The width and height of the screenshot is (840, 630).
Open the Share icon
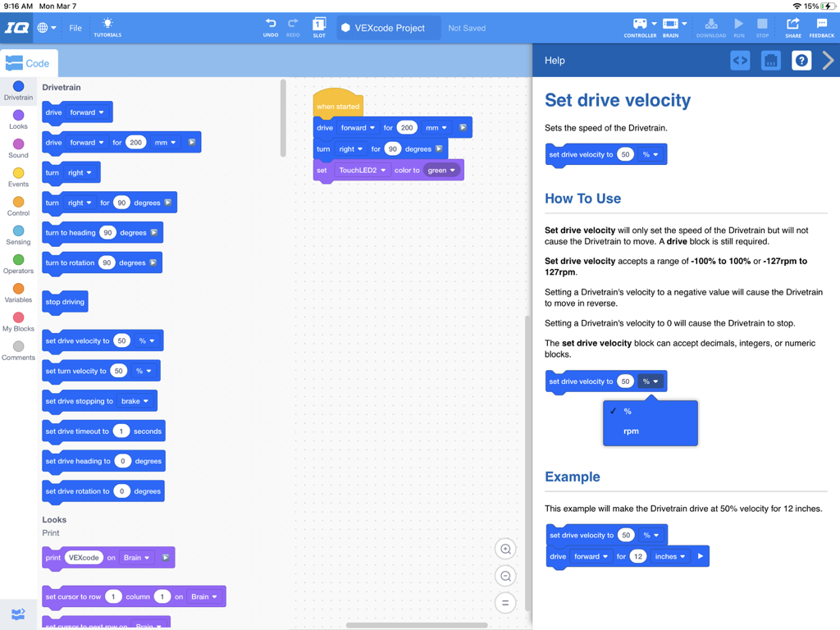pyautogui.click(x=792, y=25)
